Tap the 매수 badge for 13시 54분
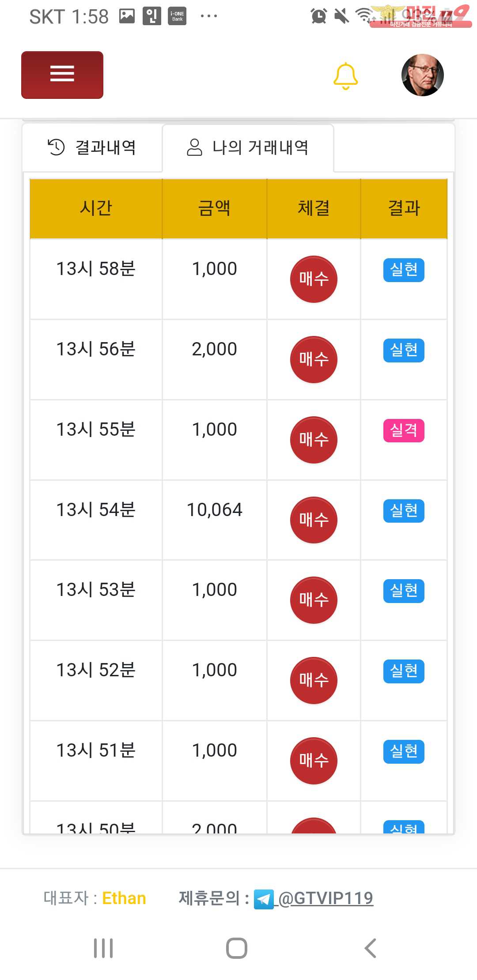Screen dimensions: 477x980 [x=314, y=520]
